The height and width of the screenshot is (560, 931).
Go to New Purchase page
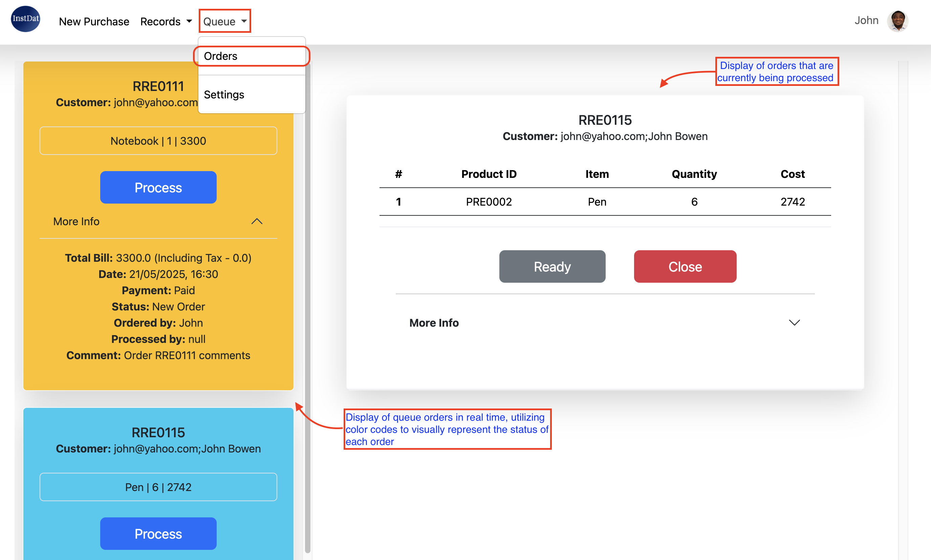coord(94,22)
